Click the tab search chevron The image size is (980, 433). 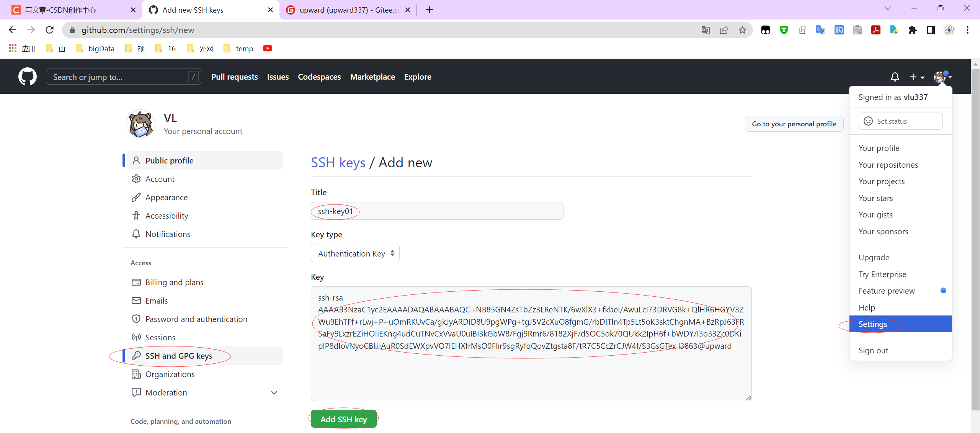click(888, 8)
